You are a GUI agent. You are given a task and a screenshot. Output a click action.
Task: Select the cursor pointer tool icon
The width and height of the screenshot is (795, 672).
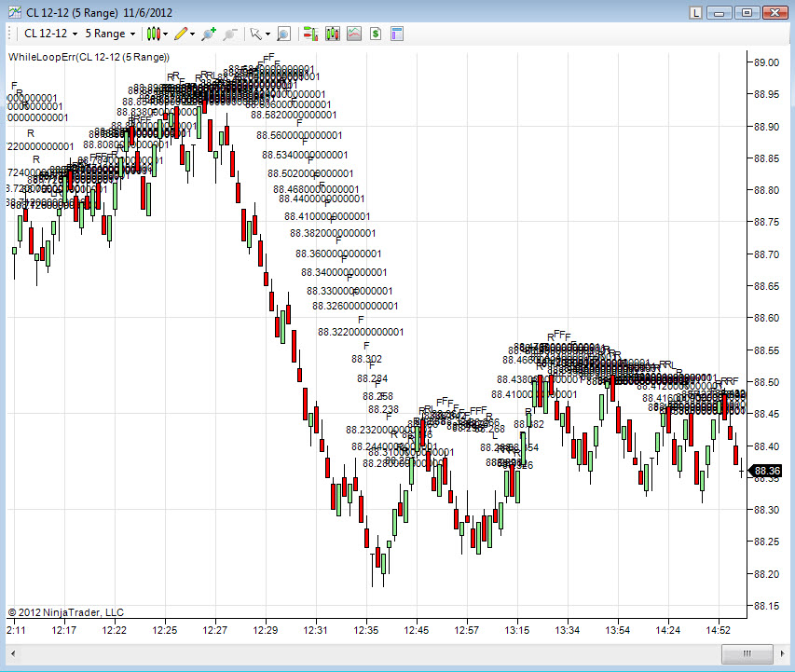[256, 34]
